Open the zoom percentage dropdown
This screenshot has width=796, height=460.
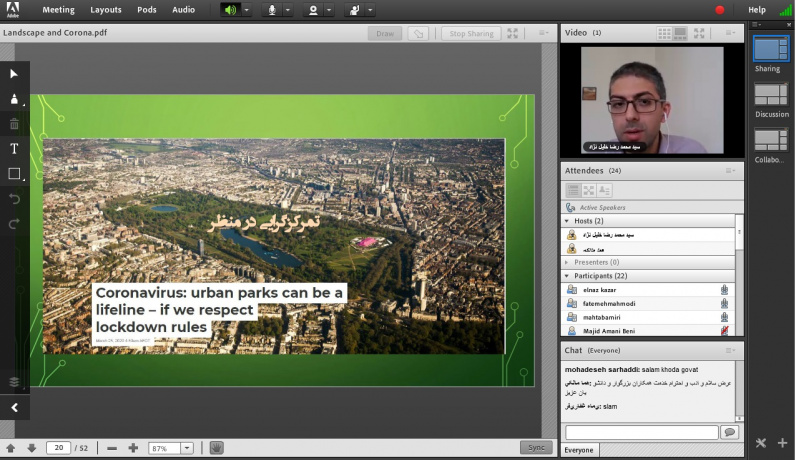pyautogui.click(x=187, y=448)
